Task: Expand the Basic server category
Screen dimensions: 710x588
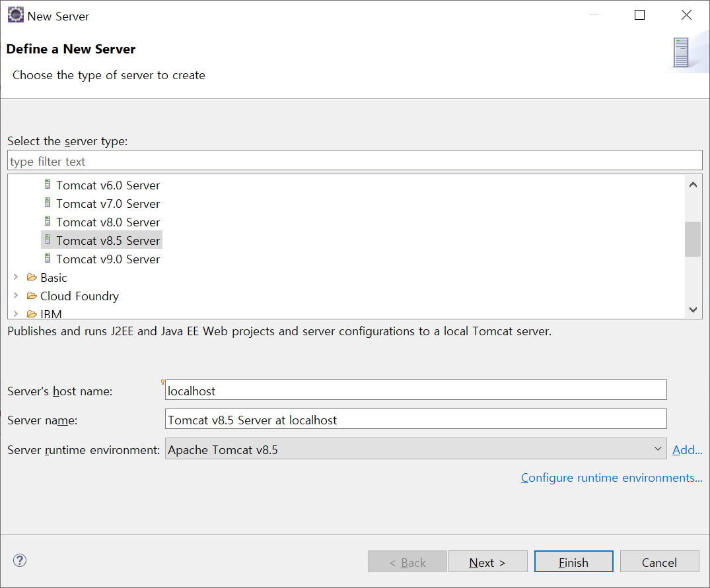Action: (16, 277)
